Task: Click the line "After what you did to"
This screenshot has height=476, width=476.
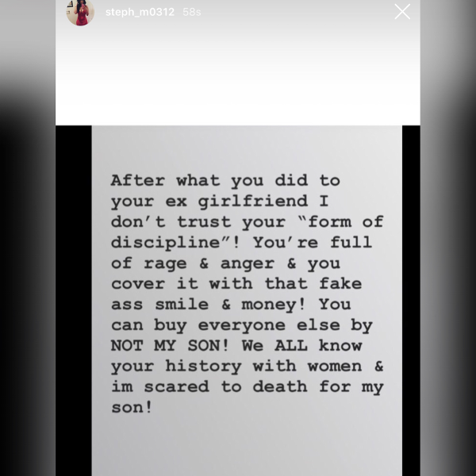Action: point(225,181)
